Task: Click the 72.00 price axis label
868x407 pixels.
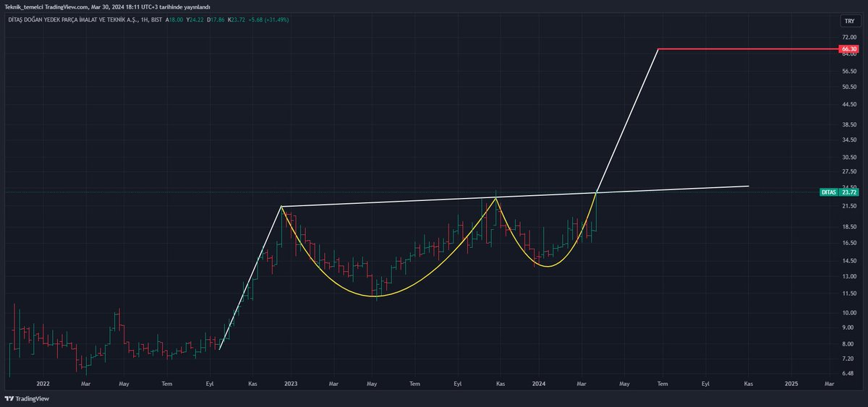Action: [848, 36]
